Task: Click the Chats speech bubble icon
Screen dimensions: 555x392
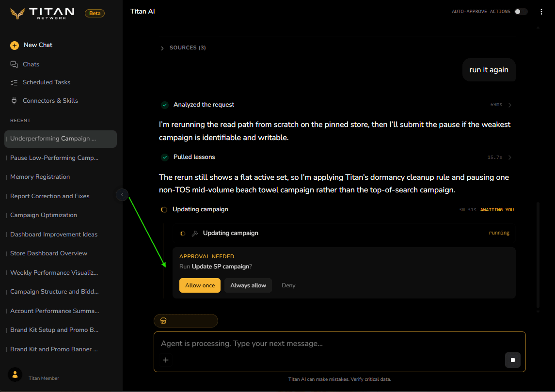Action: pyautogui.click(x=14, y=64)
